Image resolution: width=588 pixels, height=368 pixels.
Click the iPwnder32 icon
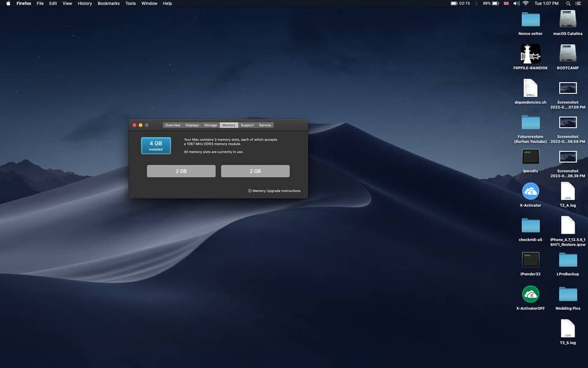[x=530, y=259]
